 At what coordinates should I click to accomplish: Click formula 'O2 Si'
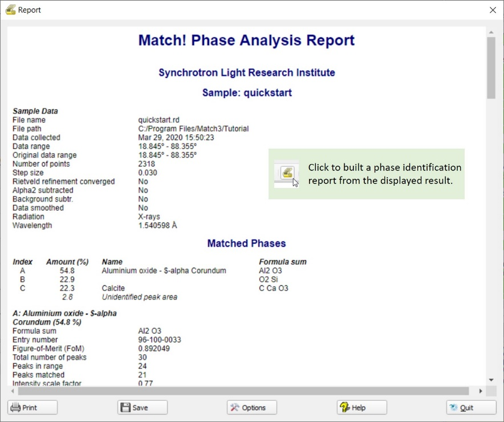pyautogui.click(x=269, y=280)
